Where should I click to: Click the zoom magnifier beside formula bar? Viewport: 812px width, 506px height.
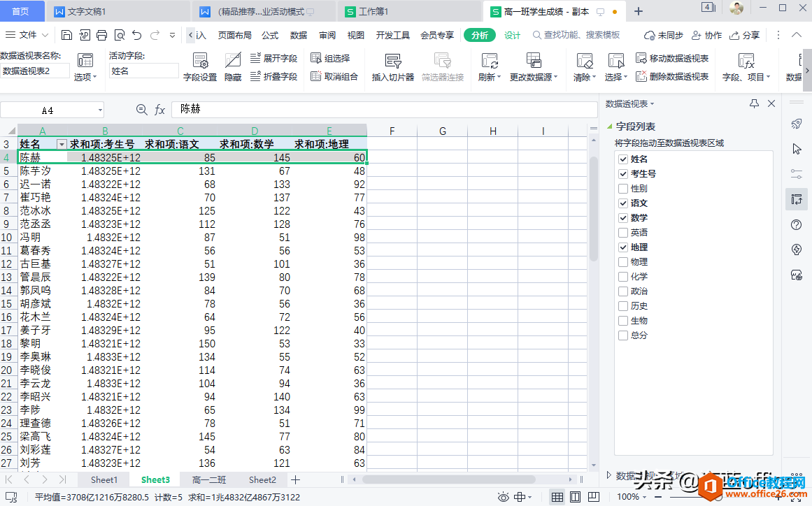point(141,109)
